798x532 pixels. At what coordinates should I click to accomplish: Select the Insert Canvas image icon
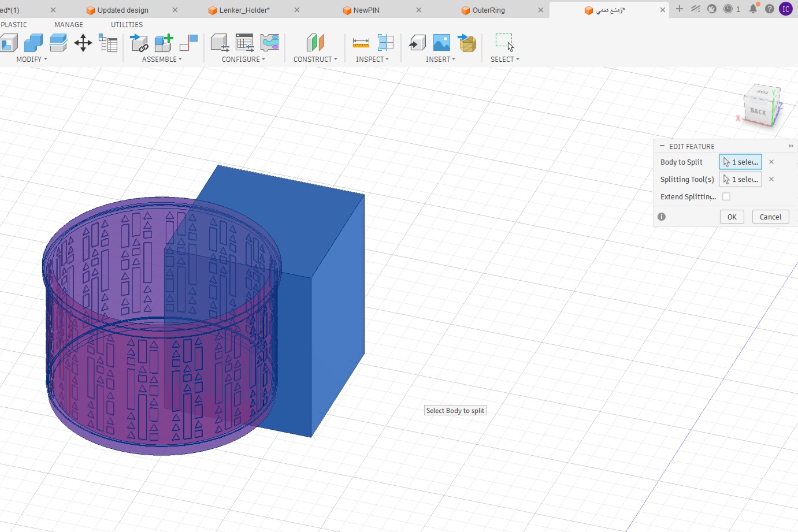point(441,43)
